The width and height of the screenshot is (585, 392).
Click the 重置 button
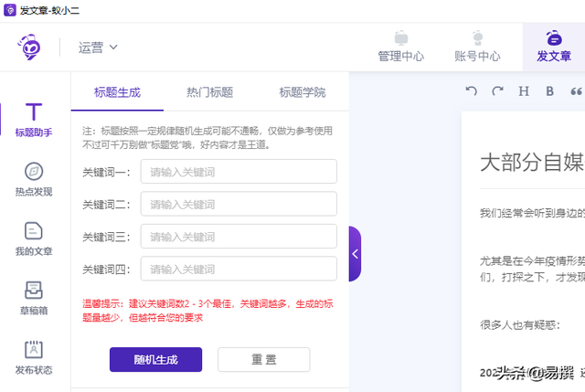pyautogui.click(x=264, y=359)
